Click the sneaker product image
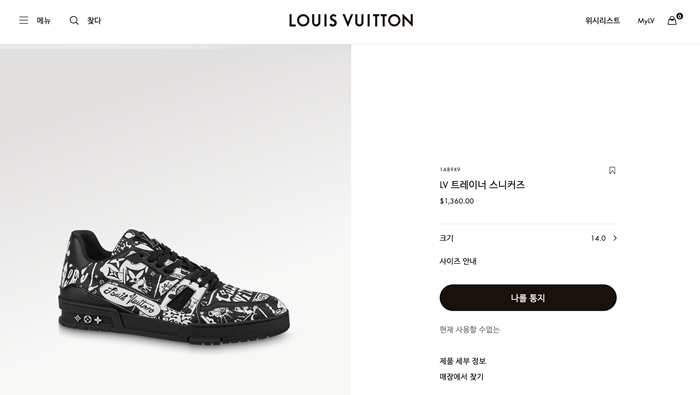Viewport: 700px width, 395px height. (x=175, y=286)
